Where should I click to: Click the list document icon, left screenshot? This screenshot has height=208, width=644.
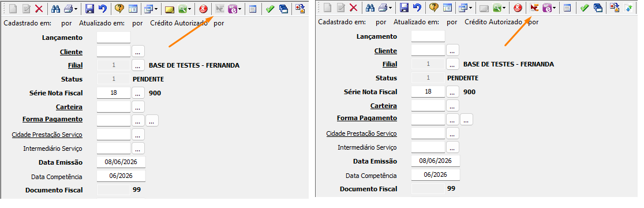click(x=253, y=9)
